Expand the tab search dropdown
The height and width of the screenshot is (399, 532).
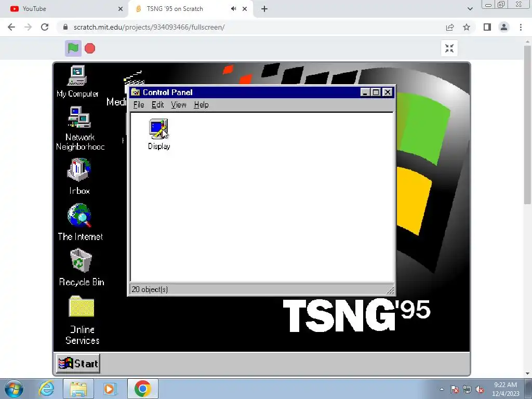[x=470, y=9]
